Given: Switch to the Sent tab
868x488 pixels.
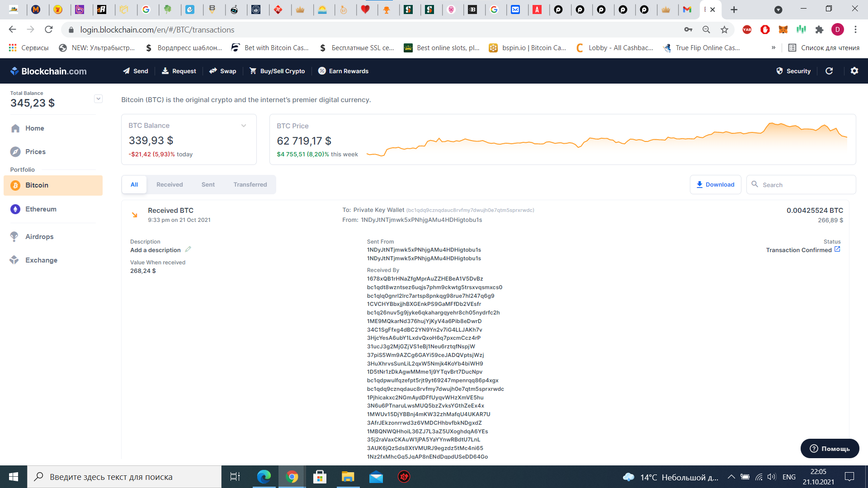Looking at the screenshot, I should [x=208, y=184].
